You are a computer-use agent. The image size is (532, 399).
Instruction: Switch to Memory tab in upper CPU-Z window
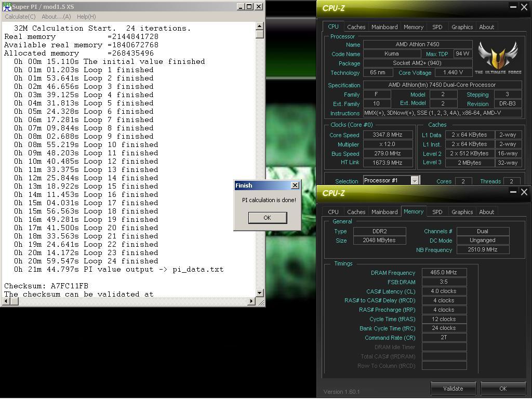[x=413, y=27]
